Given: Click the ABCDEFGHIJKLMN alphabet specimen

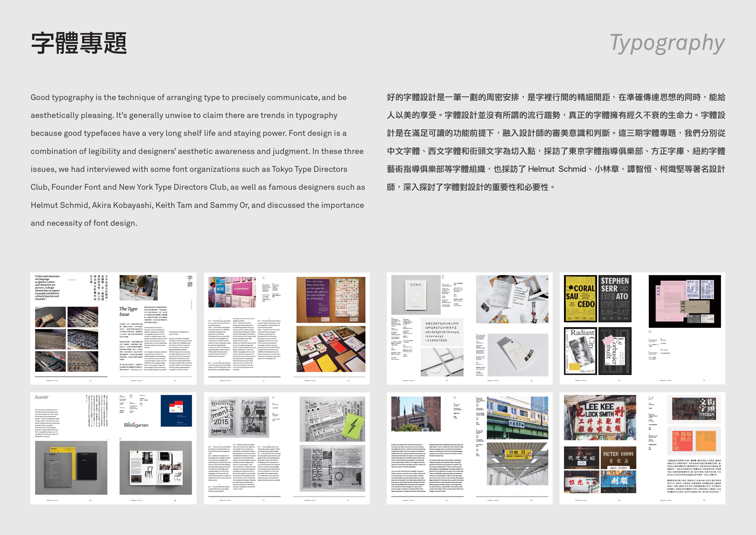Looking at the screenshot, I should [442, 332].
